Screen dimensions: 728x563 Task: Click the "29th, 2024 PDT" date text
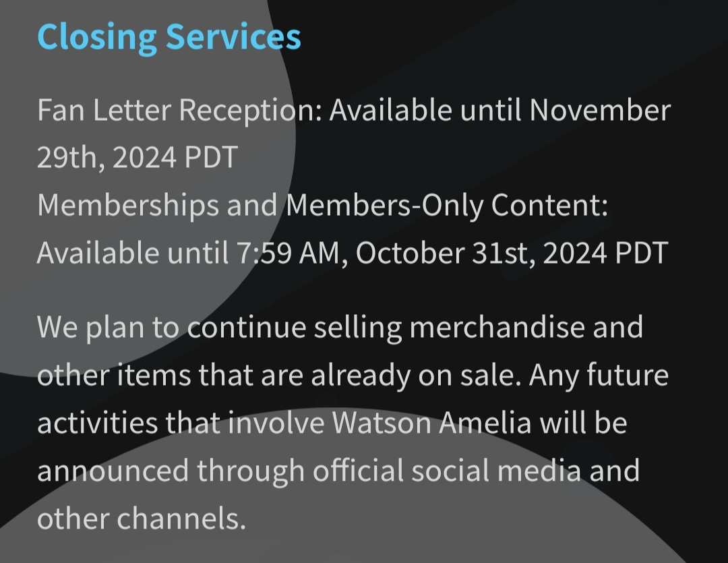[x=138, y=158]
